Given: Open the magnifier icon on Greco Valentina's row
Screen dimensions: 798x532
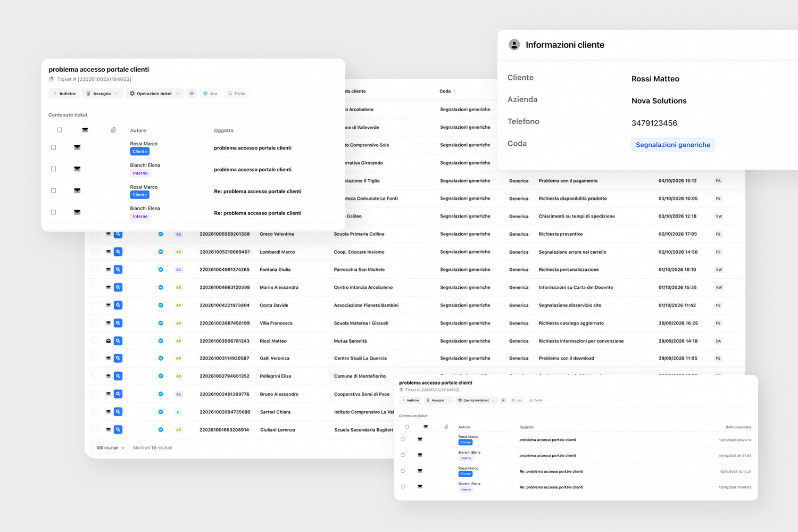Looking at the screenshot, I should (118, 234).
